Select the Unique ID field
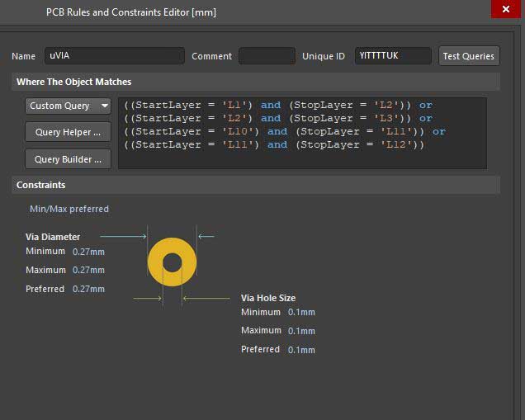525x420 pixels. (x=393, y=56)
